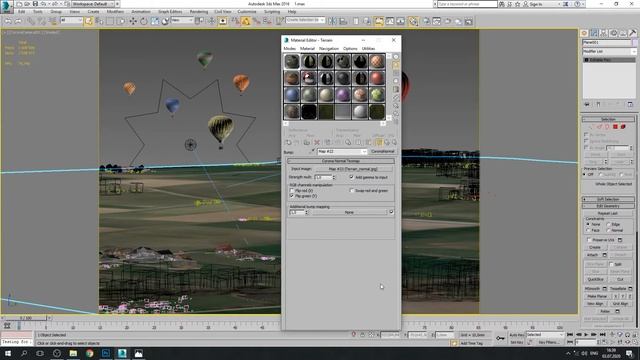Select the Edge constraint radio button
This screenshot has width=640, height=360.
(x=609, y=224)
